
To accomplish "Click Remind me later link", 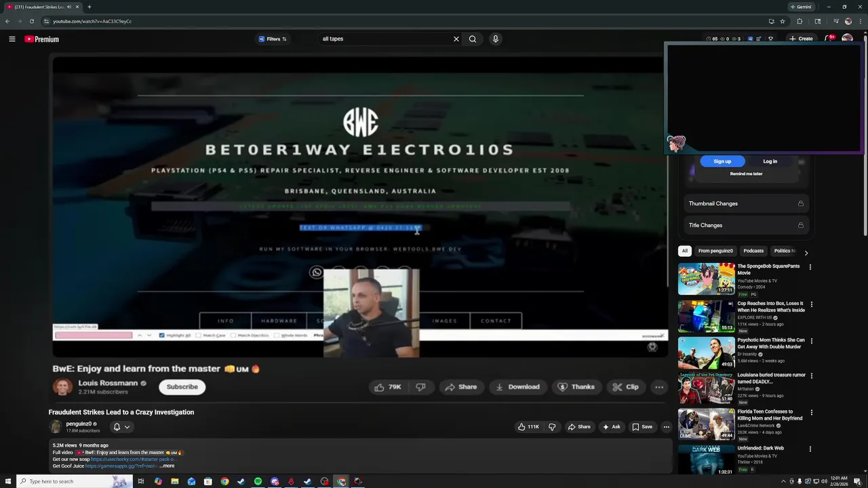I will point(746,174).
